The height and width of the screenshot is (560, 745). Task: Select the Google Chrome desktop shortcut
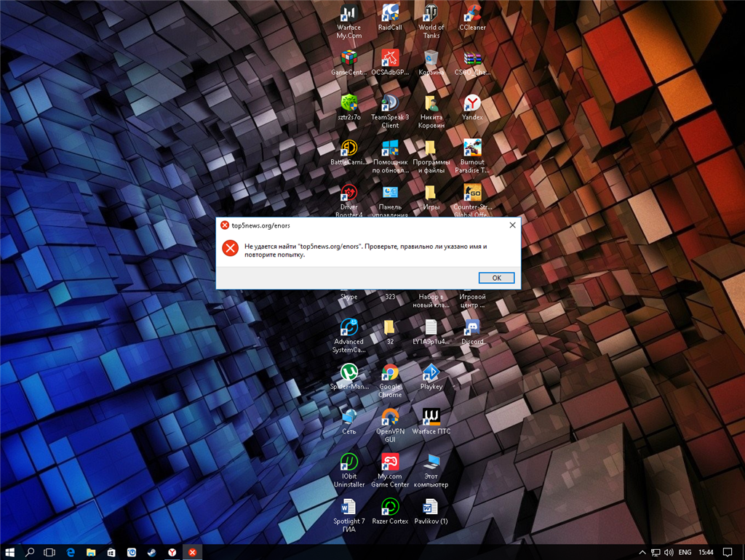click(390, 380)
